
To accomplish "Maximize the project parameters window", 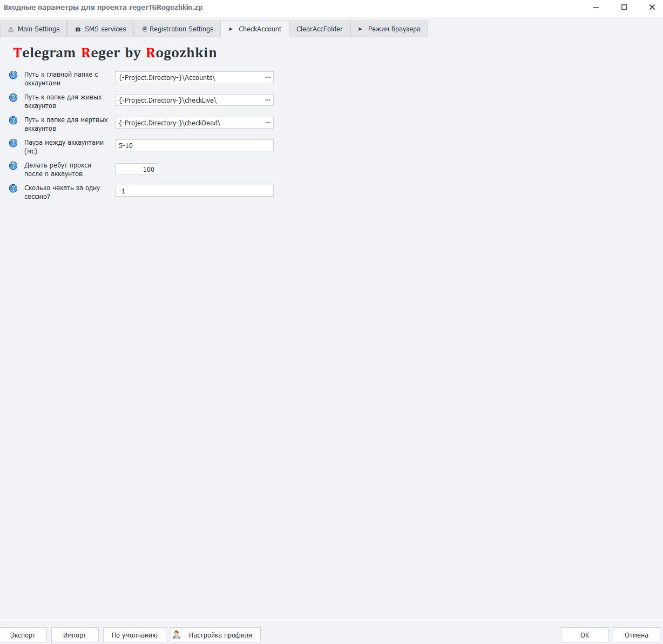I will coord(624,8).
